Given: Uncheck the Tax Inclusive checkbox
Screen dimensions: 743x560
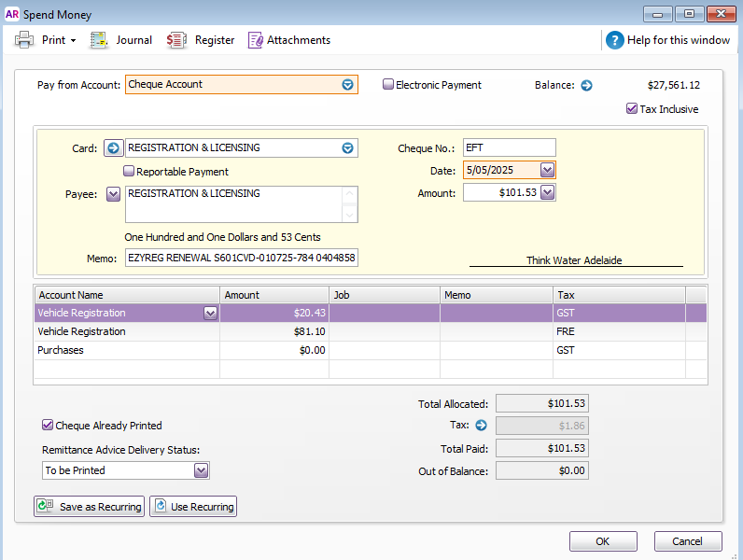Looking at the screenshot, I should point(632,109).
